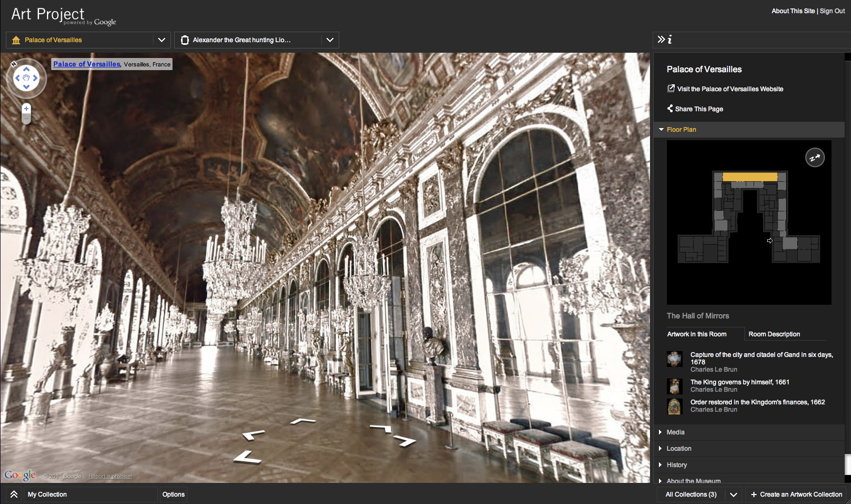
Task: Collapse the info panel with double chevron
Action: (661, 39)
